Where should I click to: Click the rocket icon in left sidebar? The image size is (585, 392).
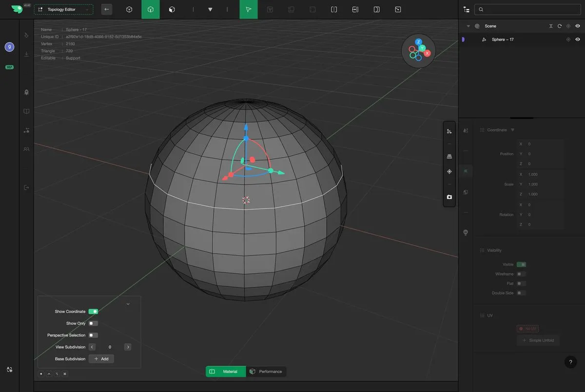pos(26,92)
